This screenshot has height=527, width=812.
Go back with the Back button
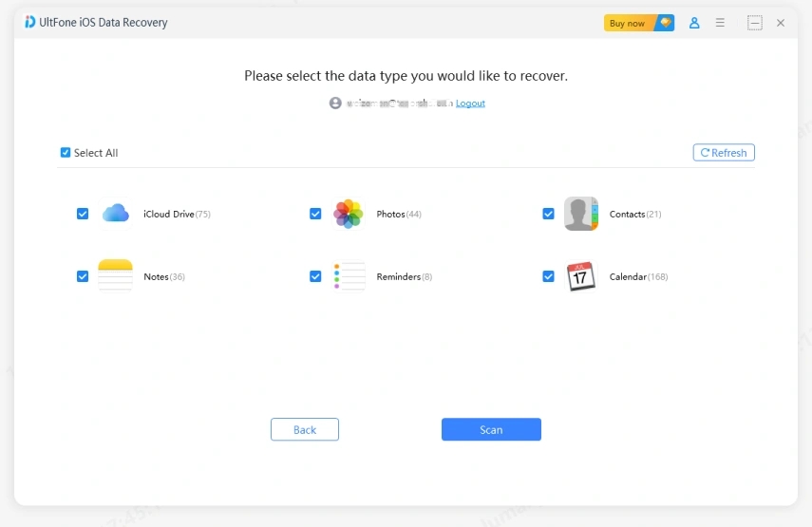(x=305, y=429)
